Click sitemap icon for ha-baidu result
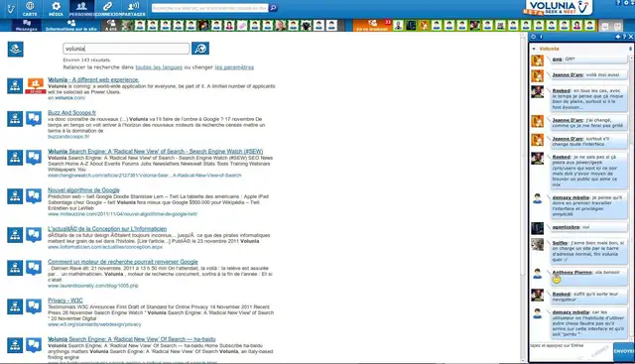This screenshot has width=635, height=364. tap(15, 345)
